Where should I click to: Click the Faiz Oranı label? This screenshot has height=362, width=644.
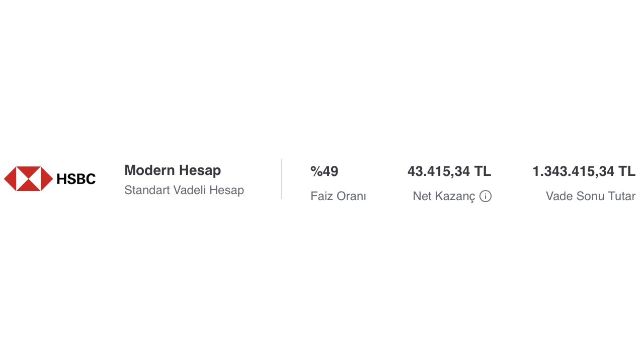[338, 196]
